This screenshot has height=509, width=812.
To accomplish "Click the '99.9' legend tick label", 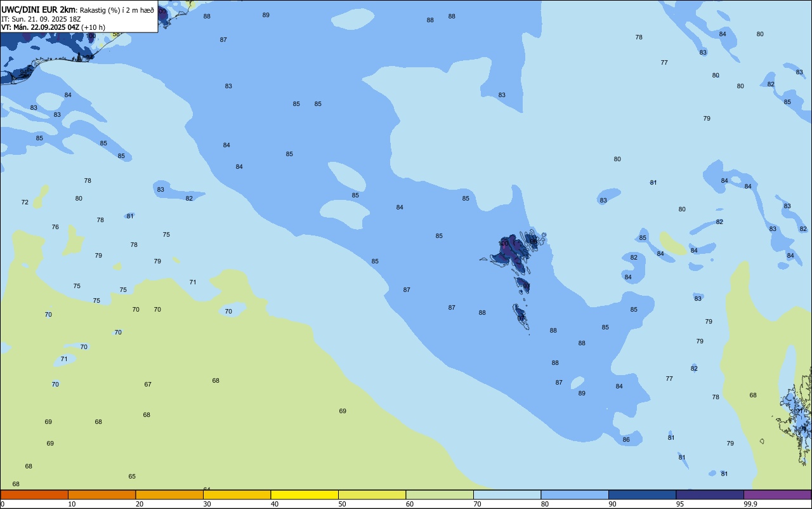I will pyautogui.click(x=750, y=504).
